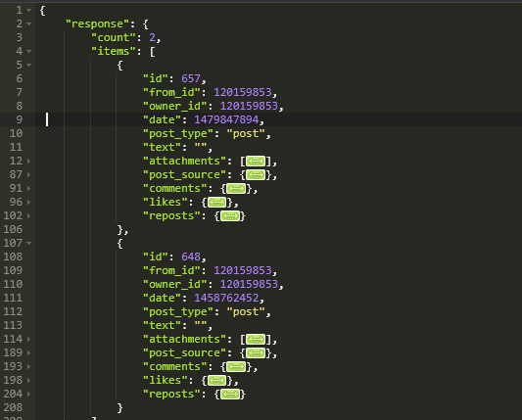Click the date value 1479847894

(x=226, y=119)
